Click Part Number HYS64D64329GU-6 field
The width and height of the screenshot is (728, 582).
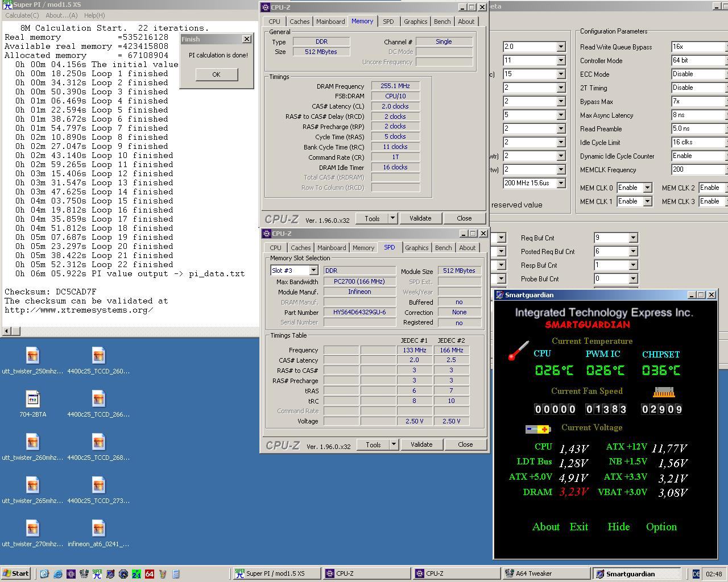coord(359,312)
